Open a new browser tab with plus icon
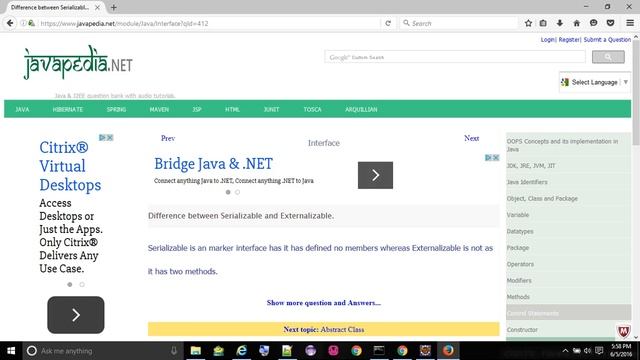 113,7
